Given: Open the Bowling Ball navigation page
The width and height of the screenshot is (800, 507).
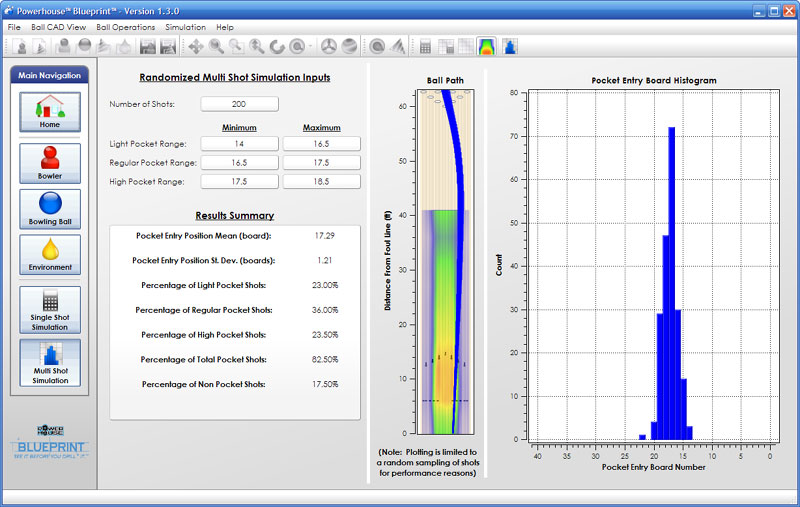Looking at the screenshot, I should pos(50,209).
